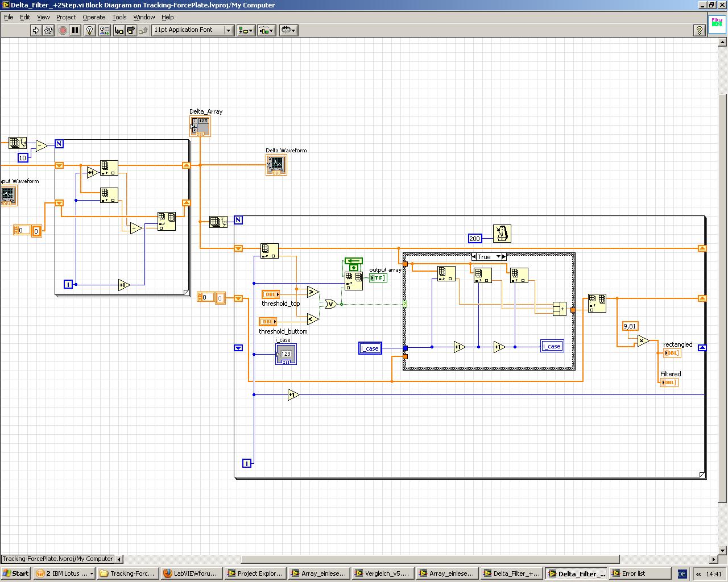Open the Align Objects dropdown
The height and width of the screenshot is (582, 728).
tap(246, 30)
